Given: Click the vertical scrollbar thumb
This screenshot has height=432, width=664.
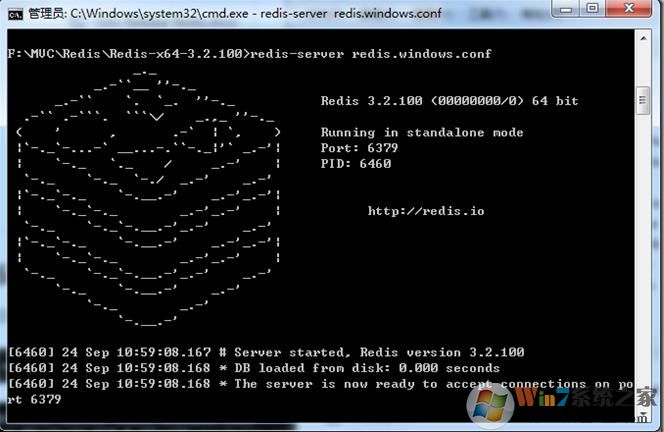Looking at the screenshot, I should tap(644, 101).
